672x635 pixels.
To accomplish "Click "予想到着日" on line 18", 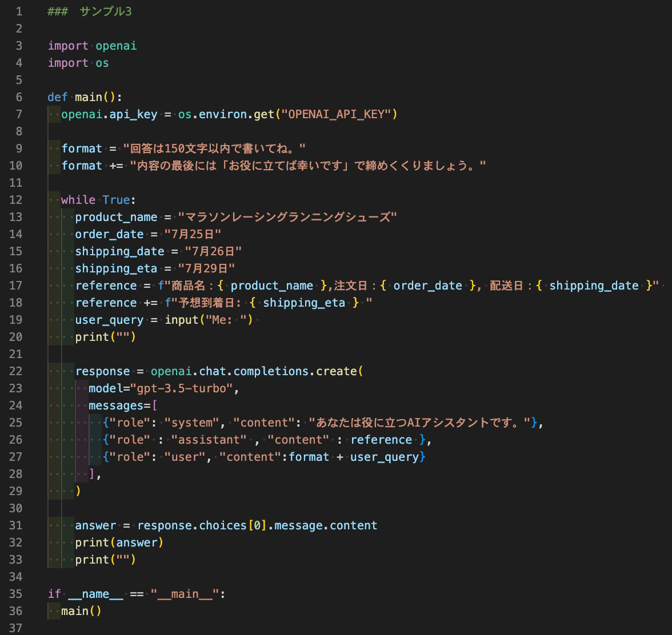I will [x=207, y=303].
